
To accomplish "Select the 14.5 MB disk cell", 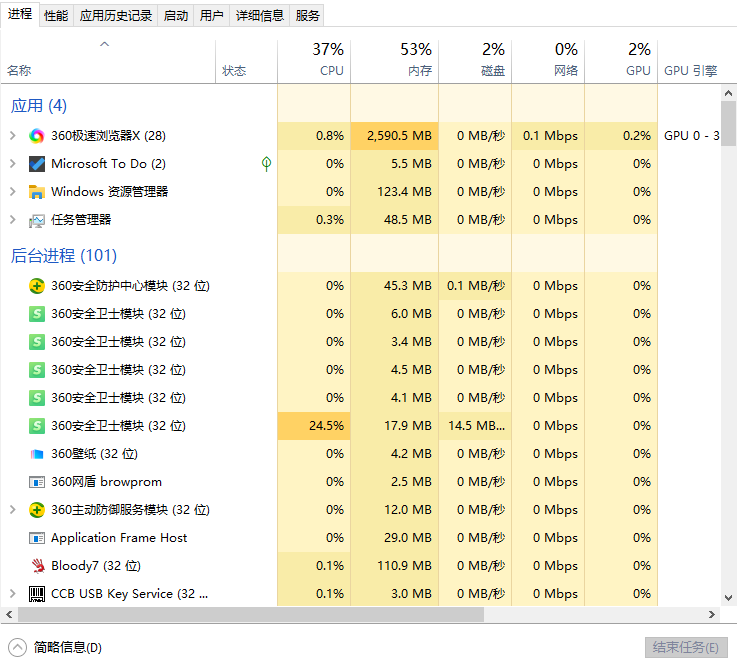I will click(475, 426).
